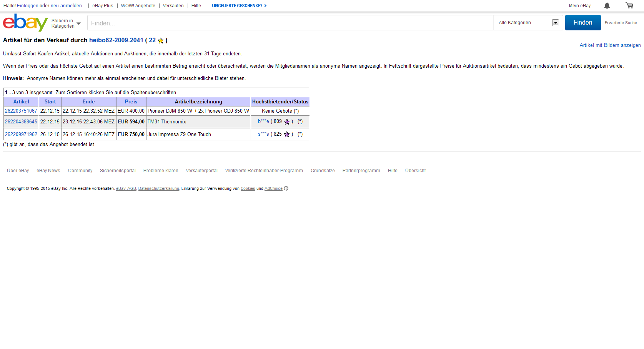Open Cookies link in footer
Screen dimensions: 644x349
click(x=248, y=189)
